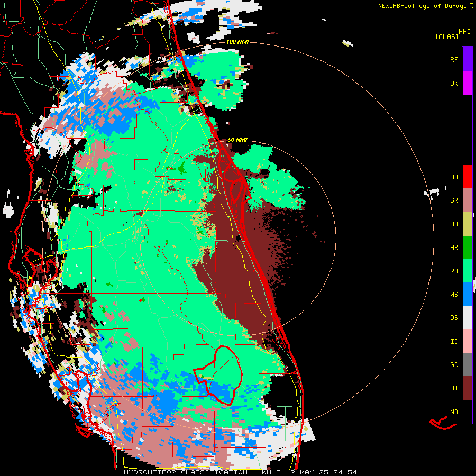This screenshot has height=476, width=476.
Task: Click the IC legend label
Action: (454, 342)
